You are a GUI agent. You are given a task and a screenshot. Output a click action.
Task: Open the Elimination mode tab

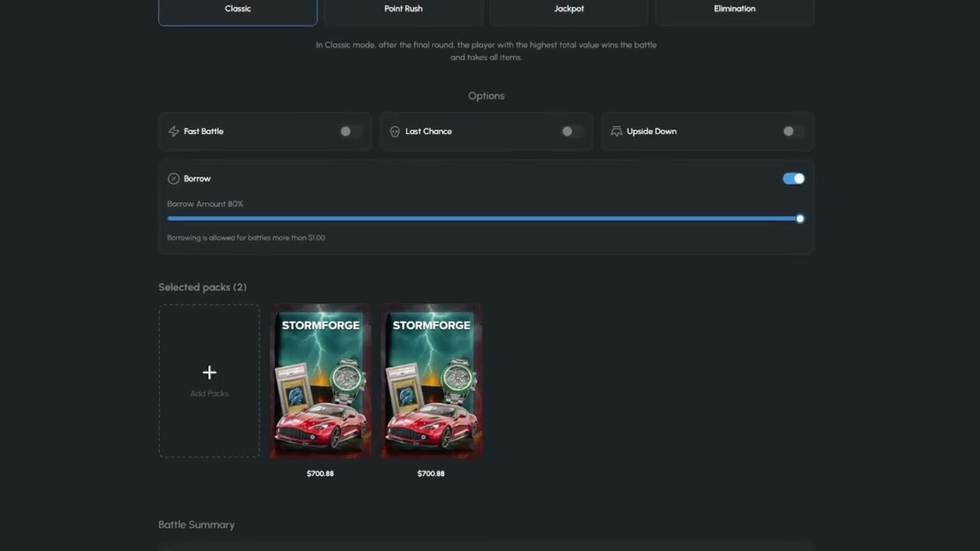734,9
